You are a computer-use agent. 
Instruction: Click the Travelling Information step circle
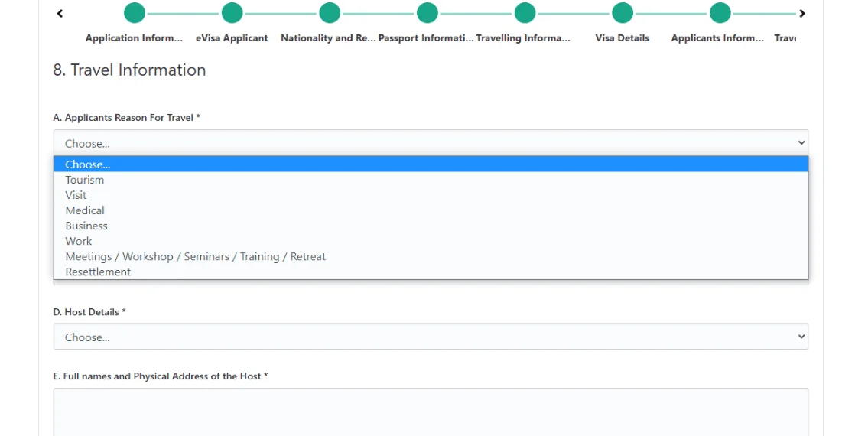click(525, 13)
